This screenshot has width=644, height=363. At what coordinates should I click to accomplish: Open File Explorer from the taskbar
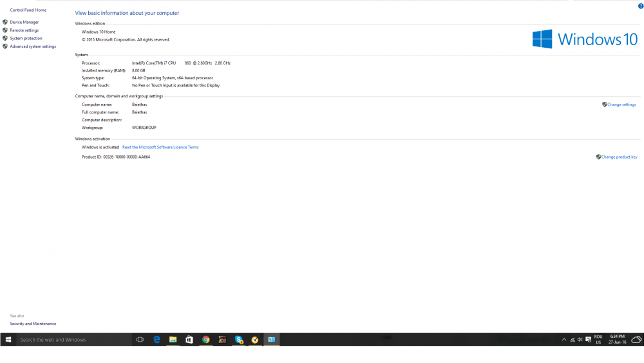point(173,340)
